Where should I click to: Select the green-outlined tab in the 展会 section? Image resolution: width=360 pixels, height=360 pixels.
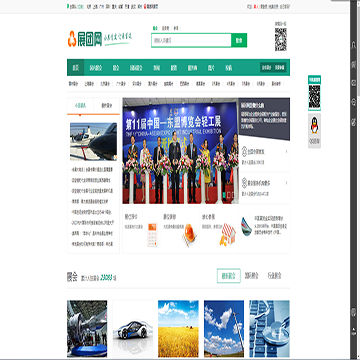click(x=229, y=276)
